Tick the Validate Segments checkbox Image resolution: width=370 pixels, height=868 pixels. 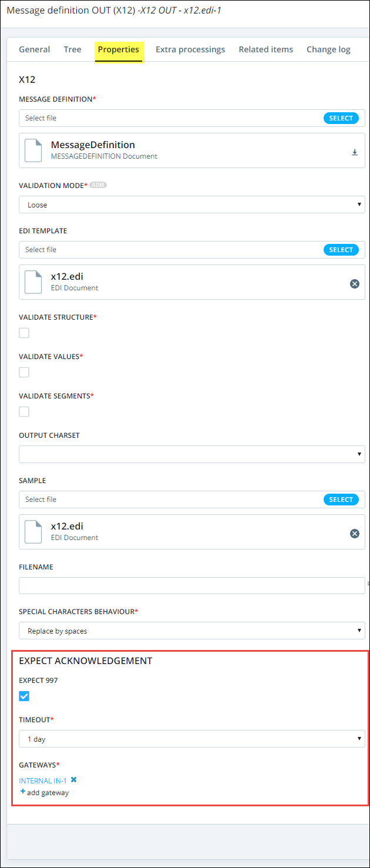coord(24,412)
